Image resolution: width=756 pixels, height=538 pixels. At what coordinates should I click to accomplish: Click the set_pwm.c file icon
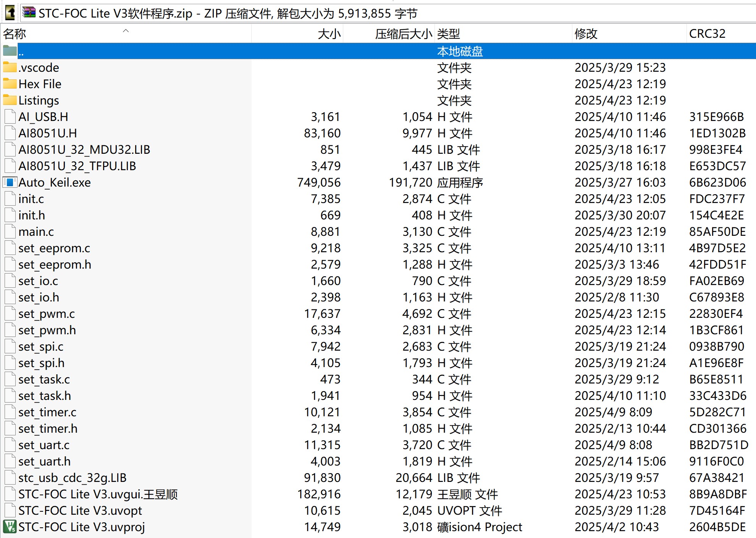coord(10,314)
